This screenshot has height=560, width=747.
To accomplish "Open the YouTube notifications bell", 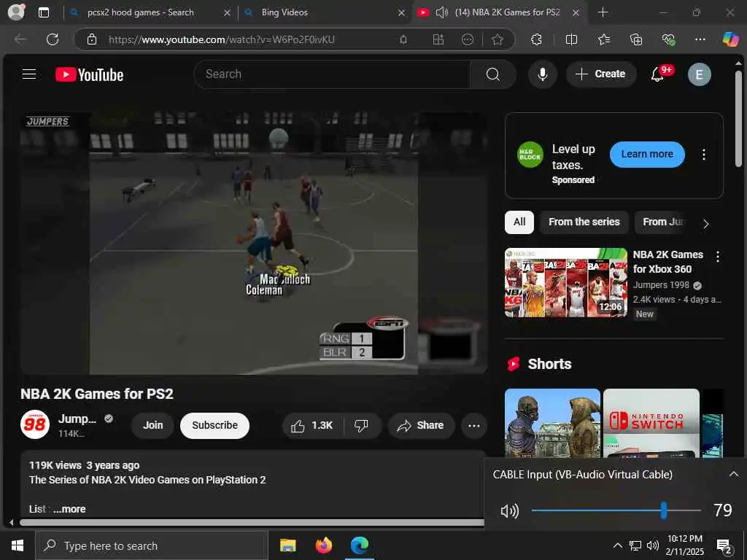I will click(x=657, y=74).
